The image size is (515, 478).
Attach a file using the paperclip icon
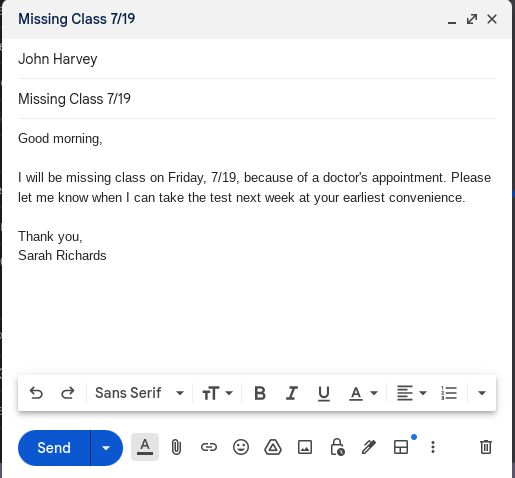(176, 447)
